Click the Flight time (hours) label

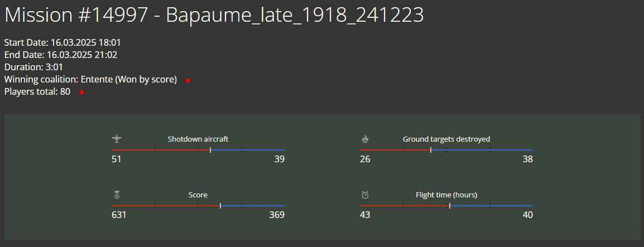pos(446,195)
